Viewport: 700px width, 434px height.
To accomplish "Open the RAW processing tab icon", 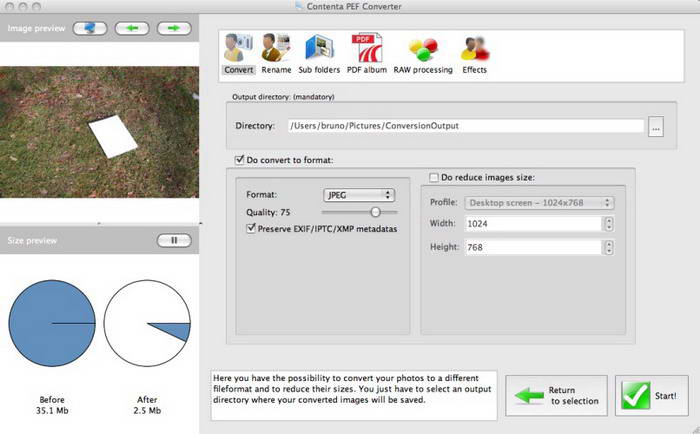I will click(423, 54).
